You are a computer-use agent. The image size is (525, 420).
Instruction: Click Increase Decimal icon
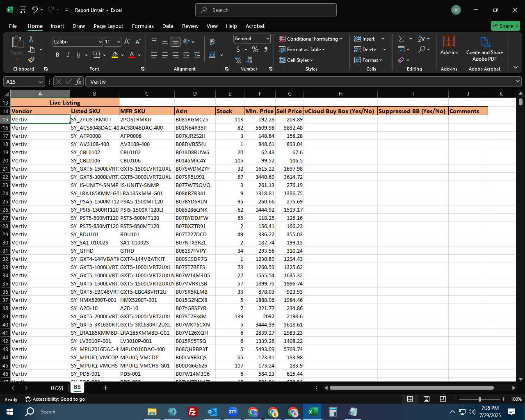[238, 60]
